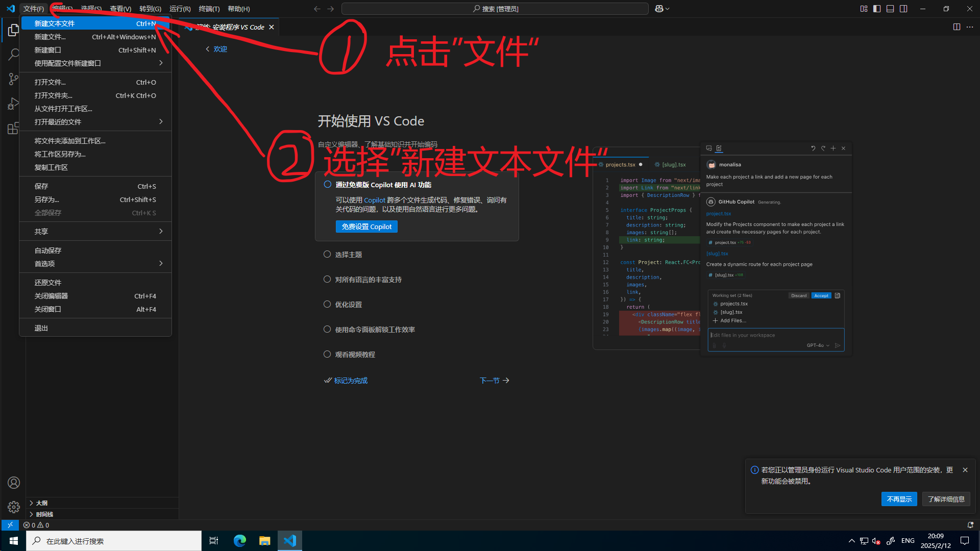Viewport: 980px width, 551px height.
Task: Open the Accounts menu icon
Action: (14, 483)
